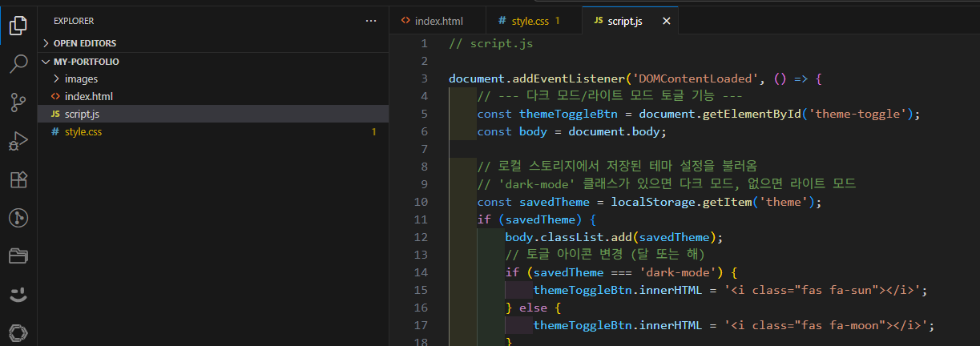Click the HTML icon beside index.html in tree
This screenshot has width=980, height=346.
coord(55,96)
